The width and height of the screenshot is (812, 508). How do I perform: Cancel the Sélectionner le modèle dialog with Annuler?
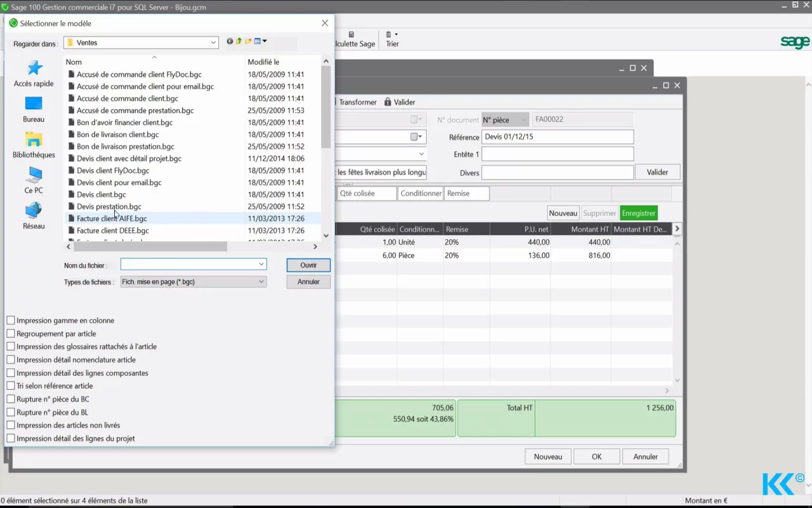pos(308,281)
